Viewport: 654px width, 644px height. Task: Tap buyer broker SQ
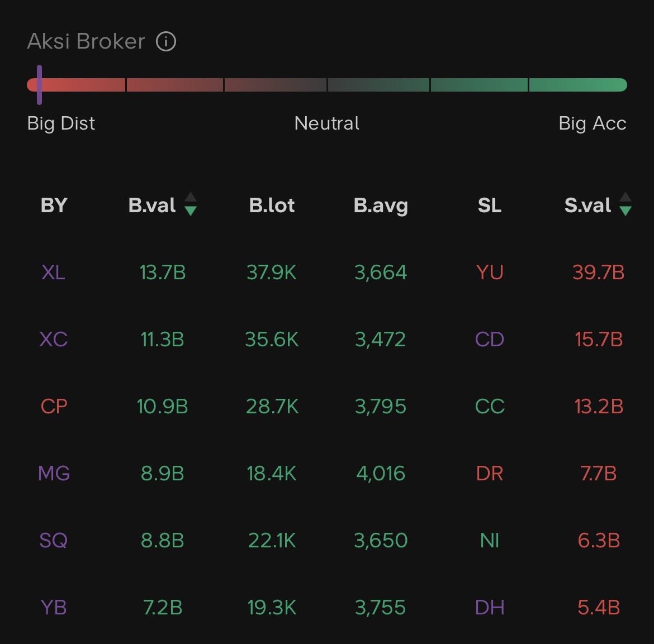point(54,541)
